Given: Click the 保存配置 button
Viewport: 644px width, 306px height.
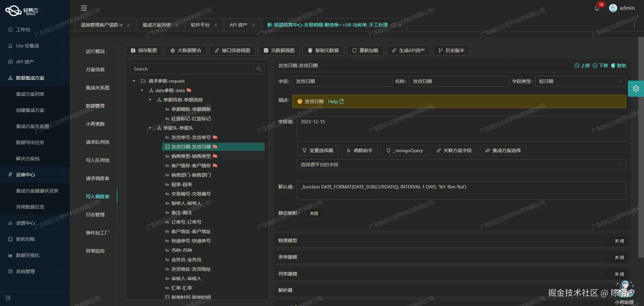Looking at the screenshot, I should click(144, 50).
